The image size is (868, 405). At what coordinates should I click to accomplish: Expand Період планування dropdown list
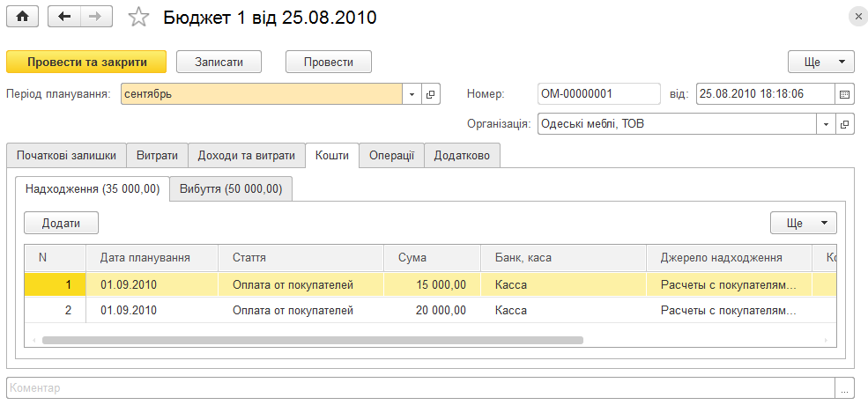click(x=412, y=94)
